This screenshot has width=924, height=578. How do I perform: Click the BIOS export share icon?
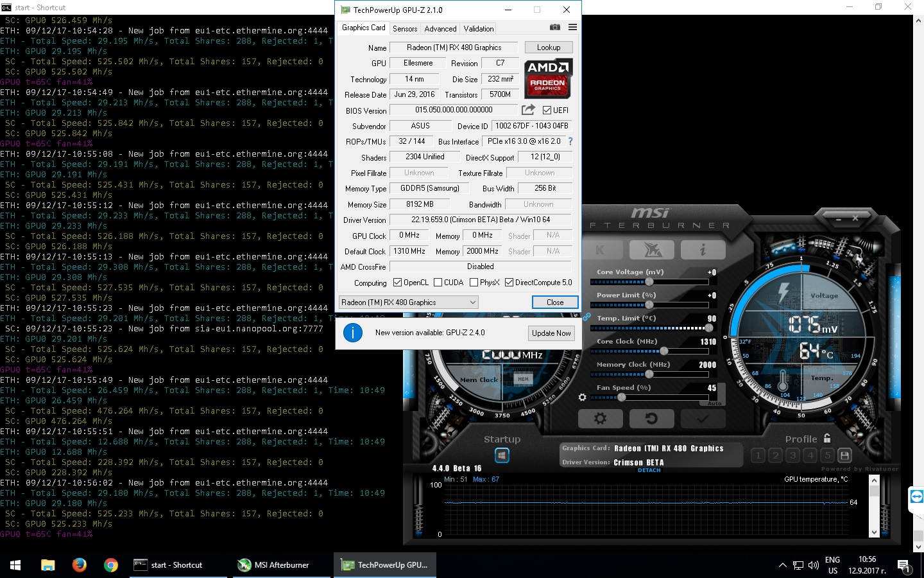[x=528, y=110]
